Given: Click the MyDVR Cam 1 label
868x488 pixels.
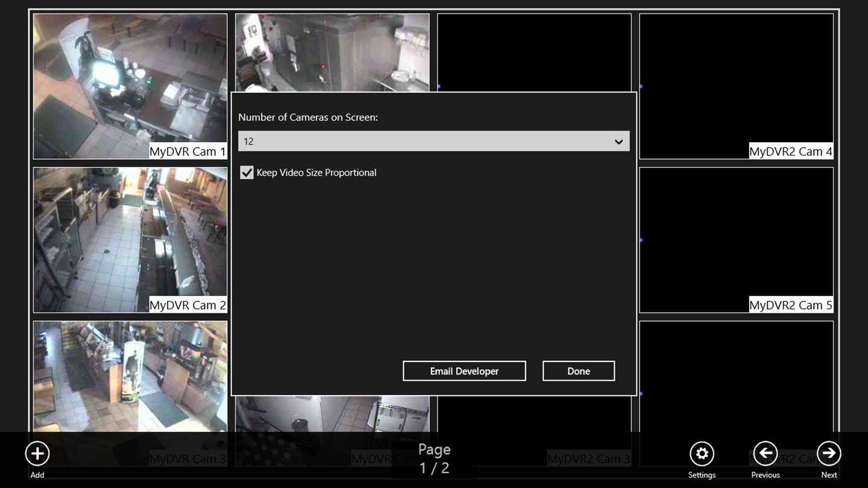Looking at the screenshot, I should pyautogui.click(x=188, y=152).
